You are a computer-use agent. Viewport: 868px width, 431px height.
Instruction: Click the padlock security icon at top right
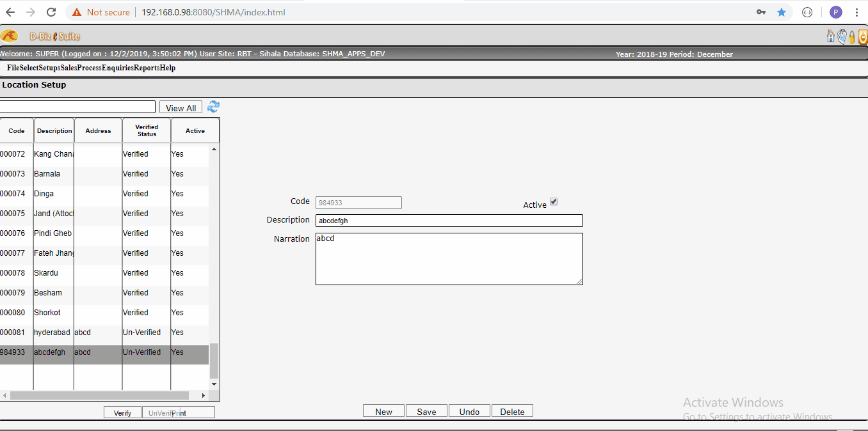[851, 36]
